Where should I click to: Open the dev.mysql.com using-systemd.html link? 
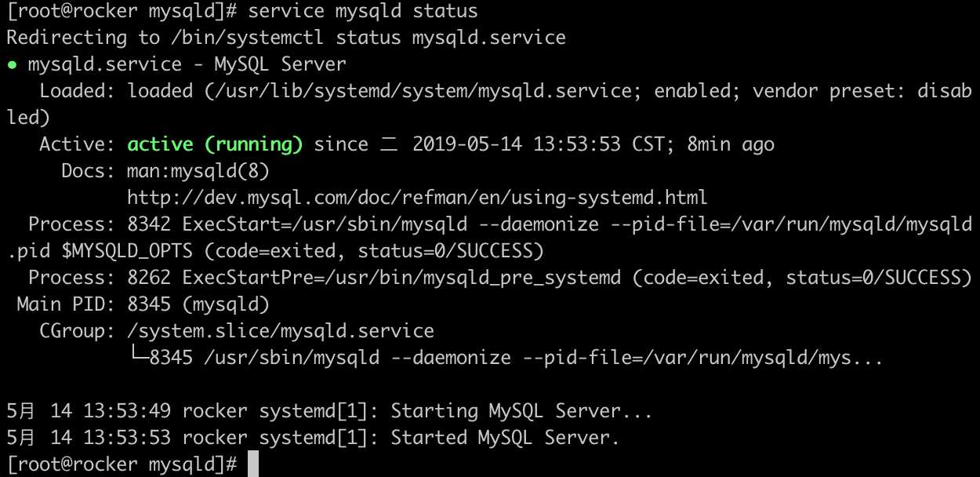(x=417, y=198)
